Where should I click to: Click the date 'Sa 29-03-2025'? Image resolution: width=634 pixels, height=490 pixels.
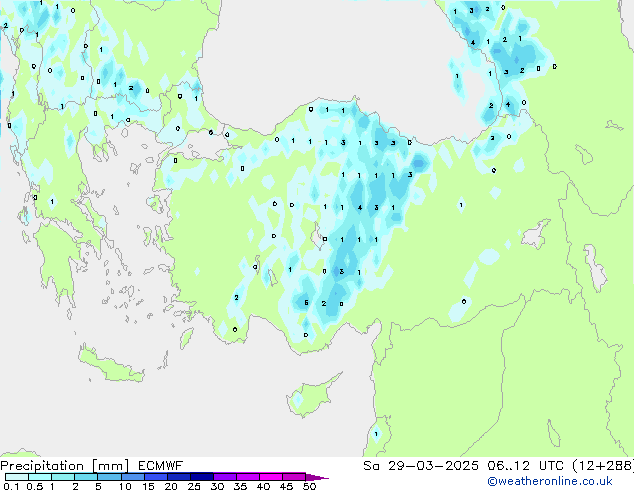click(421, 466)
